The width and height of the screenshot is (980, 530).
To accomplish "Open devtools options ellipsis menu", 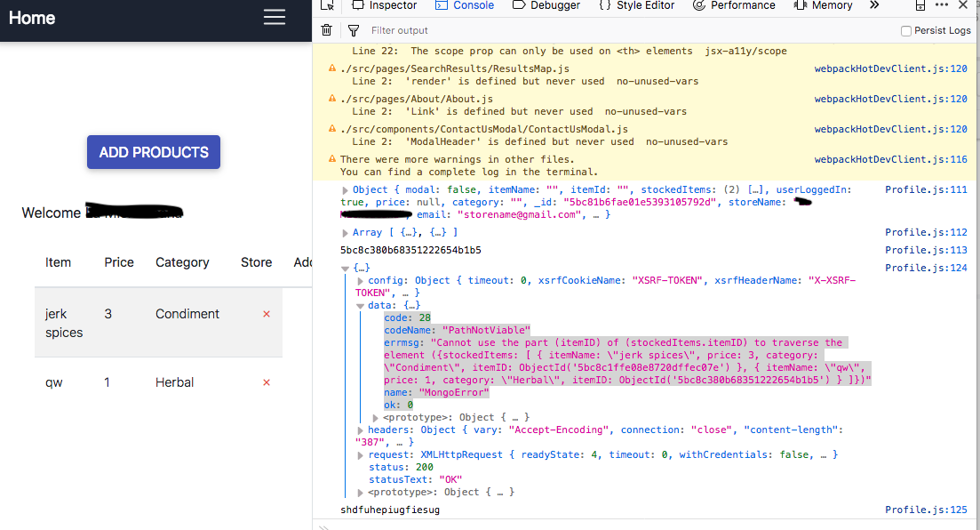I will click(x=942, y=5).
